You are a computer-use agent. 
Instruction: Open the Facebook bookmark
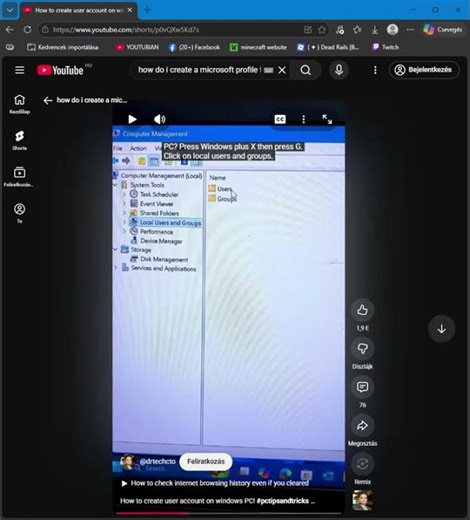(194, 47)
